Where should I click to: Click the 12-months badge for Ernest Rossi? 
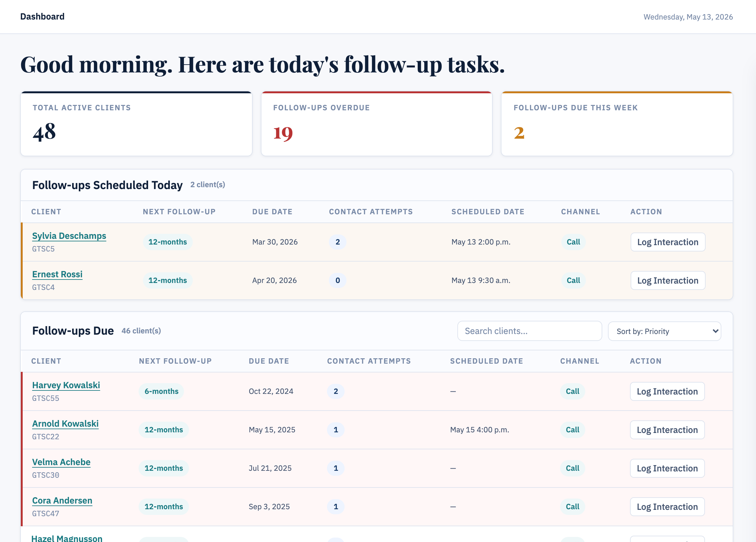tap(168, 280)
